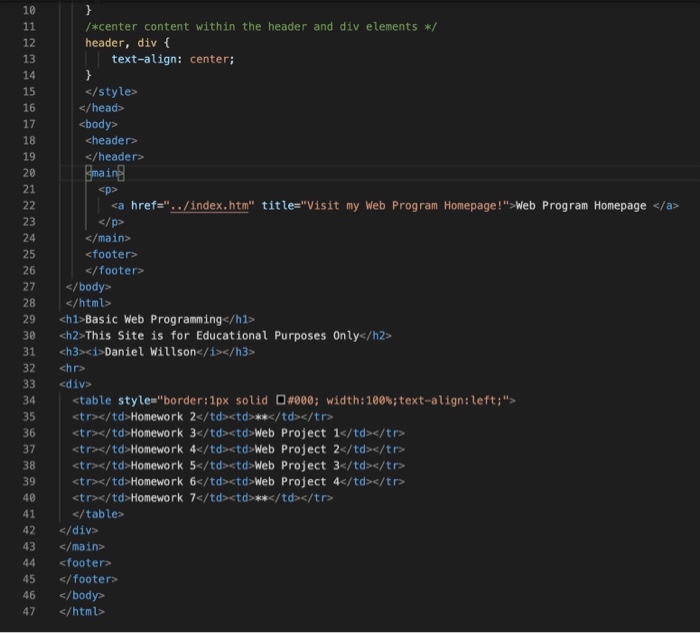The height and width of the screenshot is (633, 700).
Task: Click the CSS comment about centering content
Action: [x=261, y=27]
